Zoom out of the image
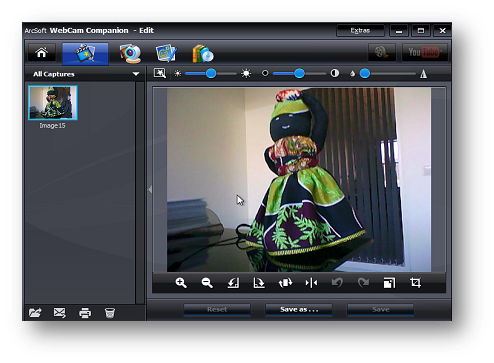 [207, 283]
